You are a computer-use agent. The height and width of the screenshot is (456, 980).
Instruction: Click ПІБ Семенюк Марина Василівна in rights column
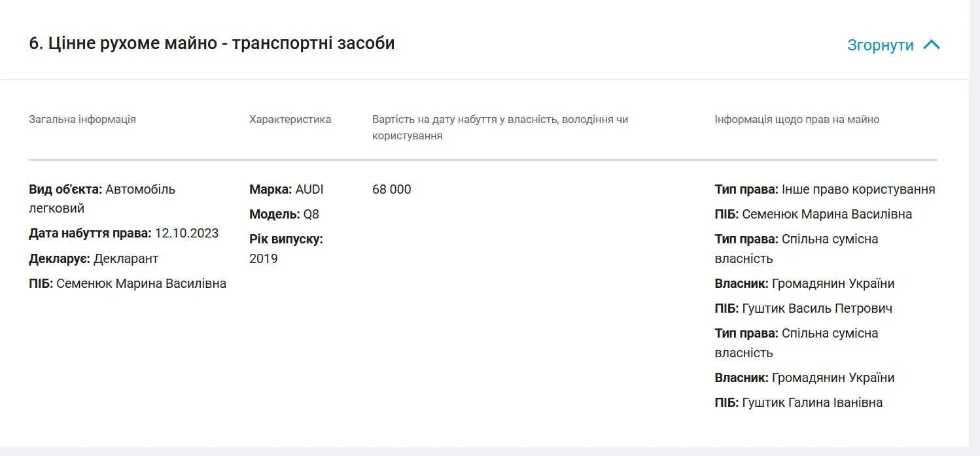click(813, 214)
